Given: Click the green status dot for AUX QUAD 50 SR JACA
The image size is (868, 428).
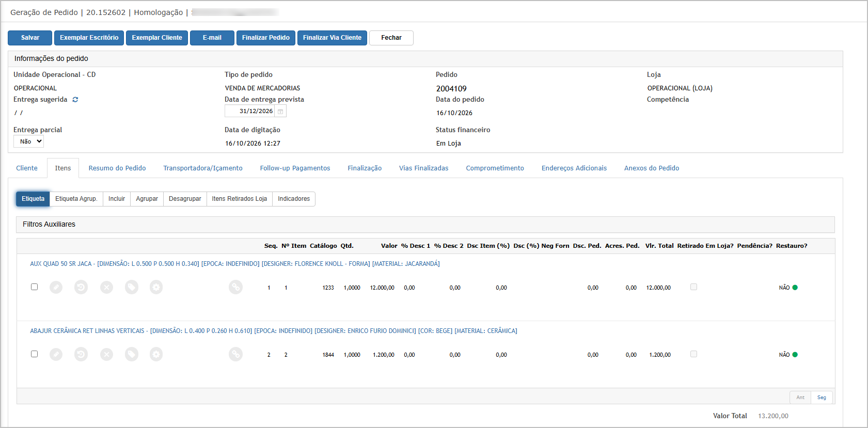Looking at the screenshot, I should click(795, 288).
